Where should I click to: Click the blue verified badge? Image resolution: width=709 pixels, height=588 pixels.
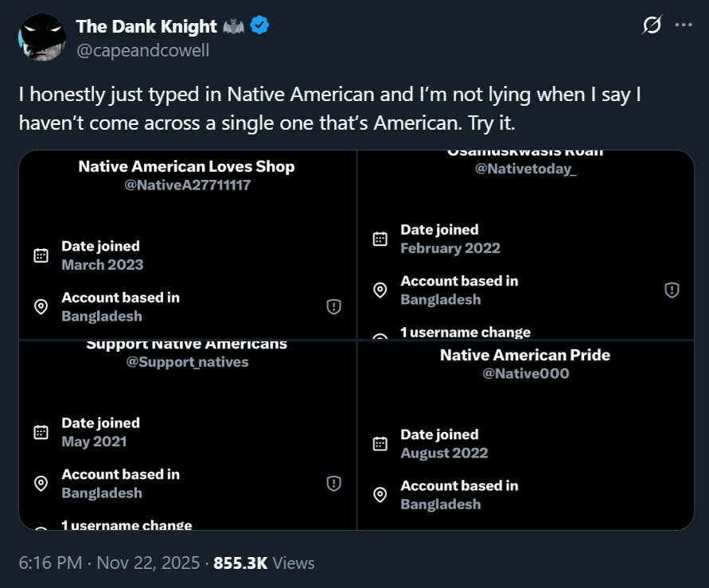(x=259, y=26)
